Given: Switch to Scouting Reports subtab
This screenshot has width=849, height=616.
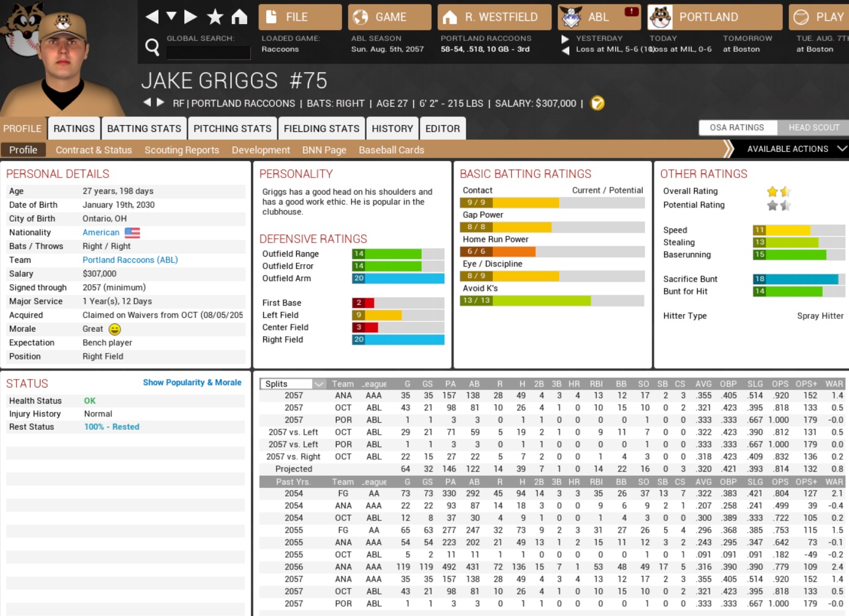Looking at the screenshot, I should tap(181, 150).
